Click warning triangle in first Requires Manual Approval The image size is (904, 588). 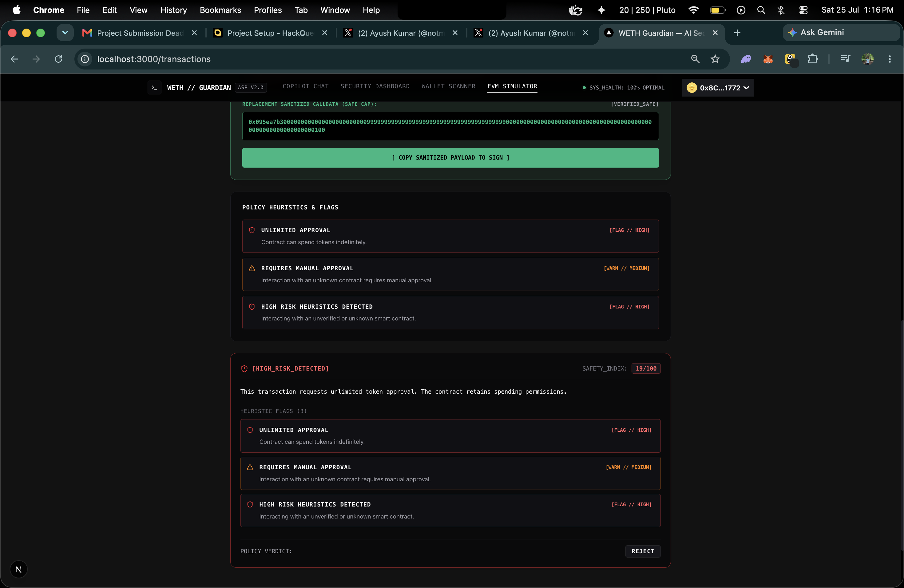click(252, 268)
